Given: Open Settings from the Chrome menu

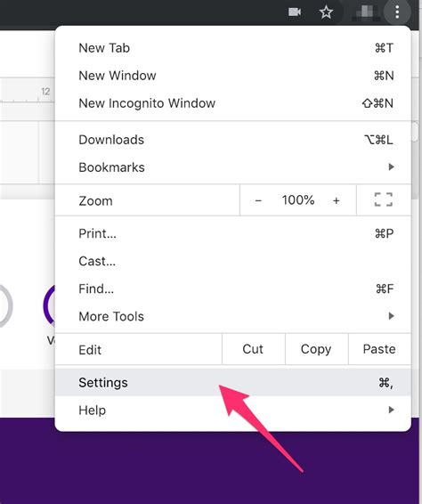Looking at the screenshot, I should pos(233,383).
